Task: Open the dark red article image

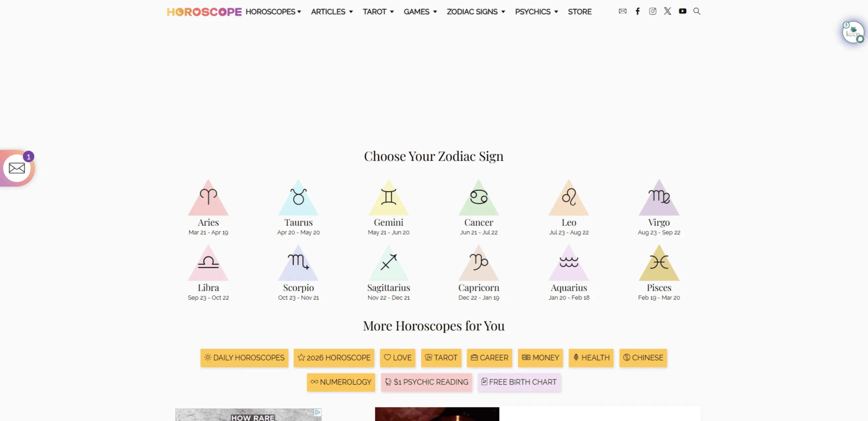Action: click(437, 414)
